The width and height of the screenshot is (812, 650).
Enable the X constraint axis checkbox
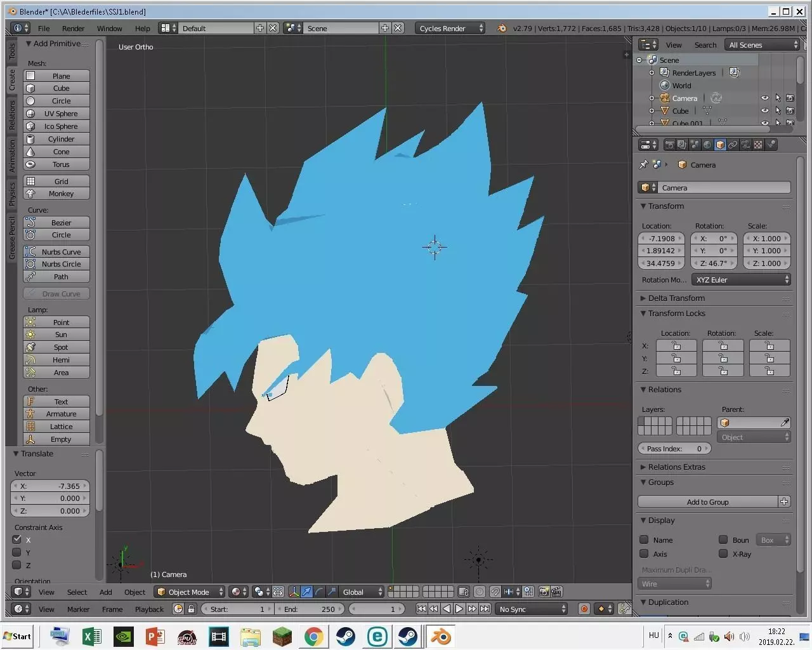coord(17,540)
